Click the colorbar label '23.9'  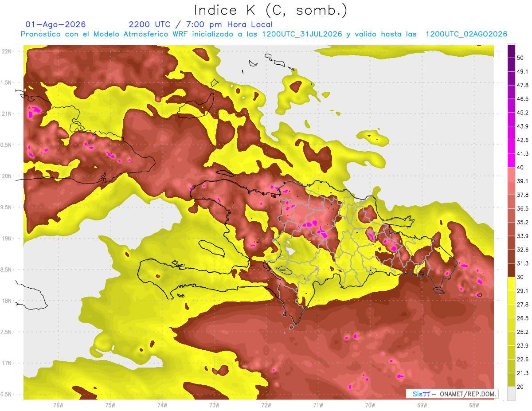click(523, 346)
